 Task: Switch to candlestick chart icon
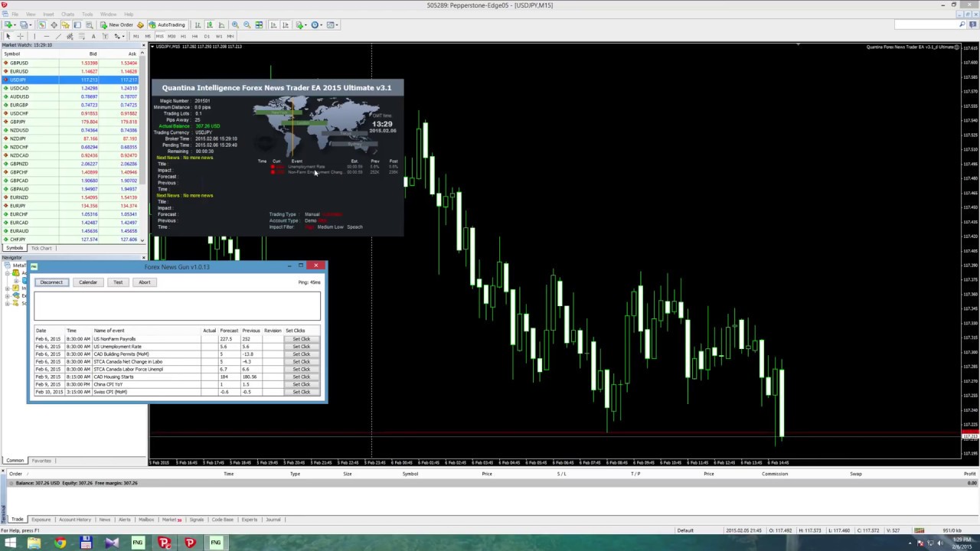pyautogui.click(x=210, y=25)
